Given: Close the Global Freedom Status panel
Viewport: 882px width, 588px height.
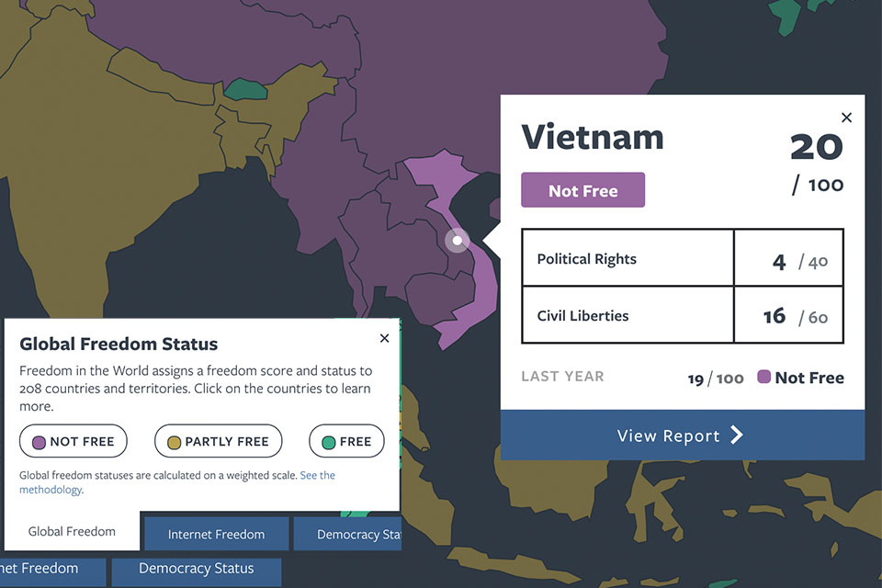Looking at the screenshot, I should (384, 338).
